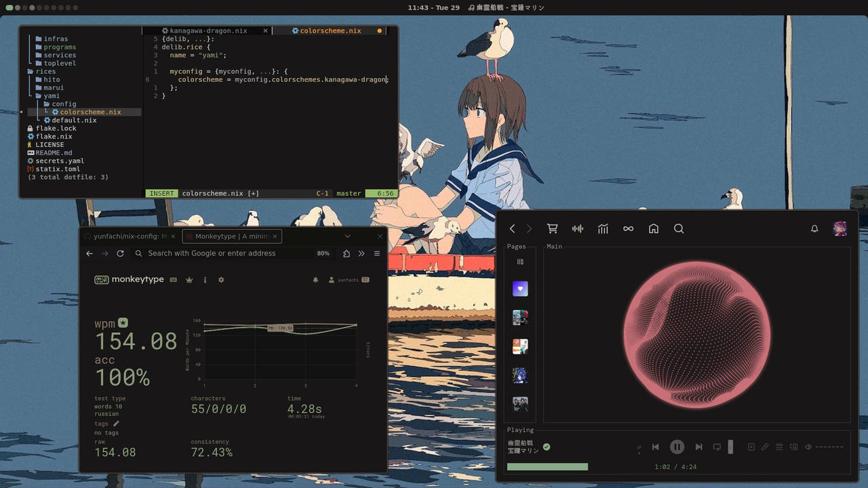Collapse the yami folder in file tree
Screen dimensions: 868x488
point(47,96)
